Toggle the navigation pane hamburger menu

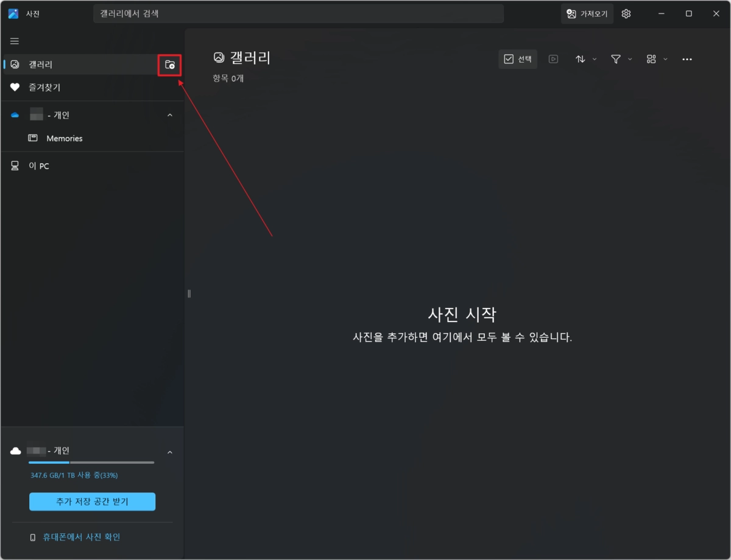pyautogui.click(x=14, y=41)
